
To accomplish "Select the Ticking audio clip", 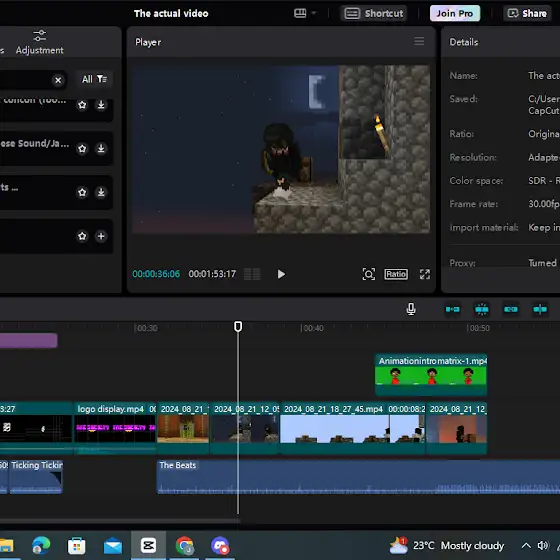I will coord(36,477).
